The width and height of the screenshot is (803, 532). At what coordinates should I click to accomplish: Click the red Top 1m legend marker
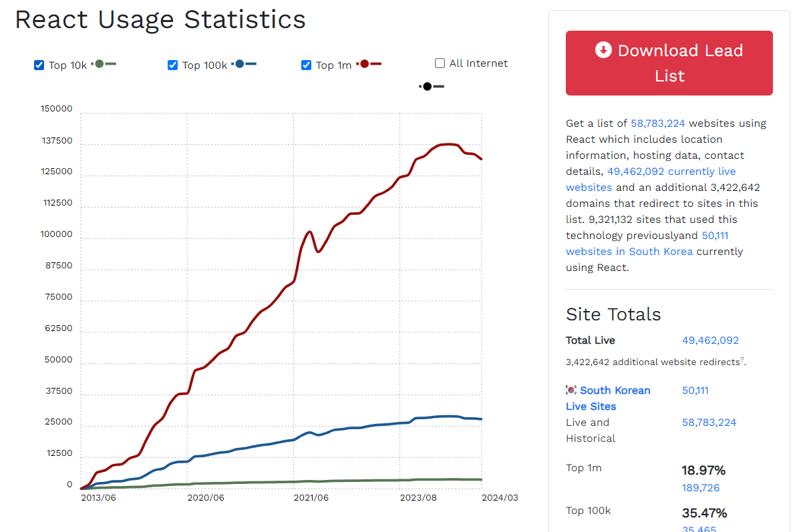tap(365, 64)
